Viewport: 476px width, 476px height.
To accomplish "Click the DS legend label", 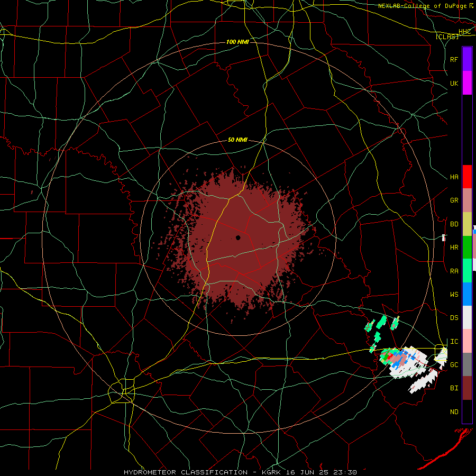I will pyautogui.click(x=454, y=318).
